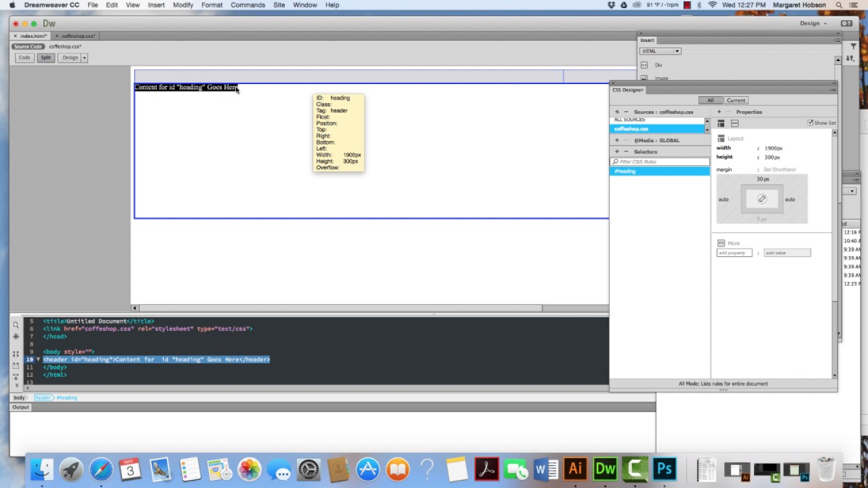
Task: Click the Open Documents icon in code toolbar
Action: [x=16, y=325]
